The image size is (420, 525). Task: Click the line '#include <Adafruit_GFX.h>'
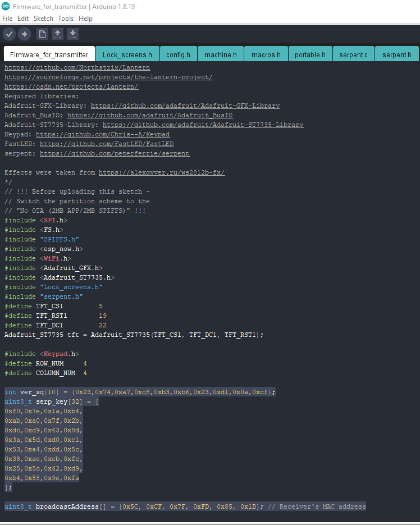(x=53, y=268)
